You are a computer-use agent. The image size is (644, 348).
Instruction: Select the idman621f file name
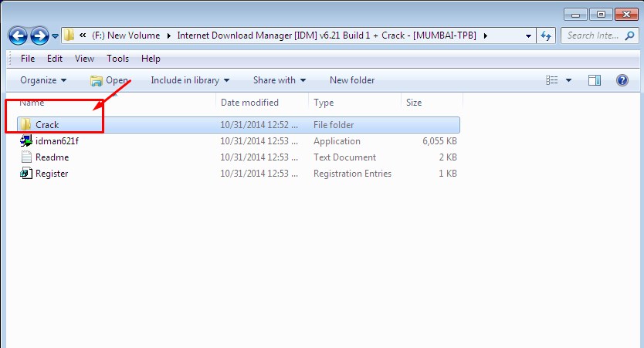tap(57, 141)
